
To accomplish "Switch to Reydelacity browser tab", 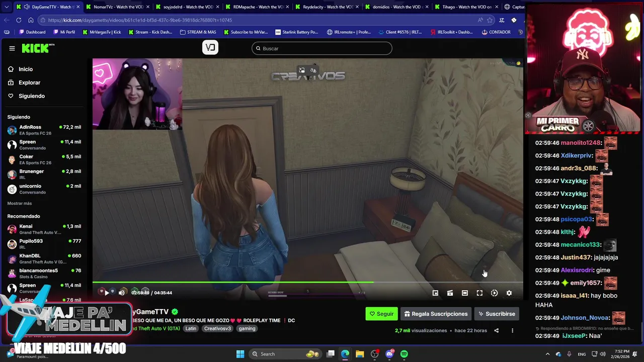I will [x=327, y=7].
